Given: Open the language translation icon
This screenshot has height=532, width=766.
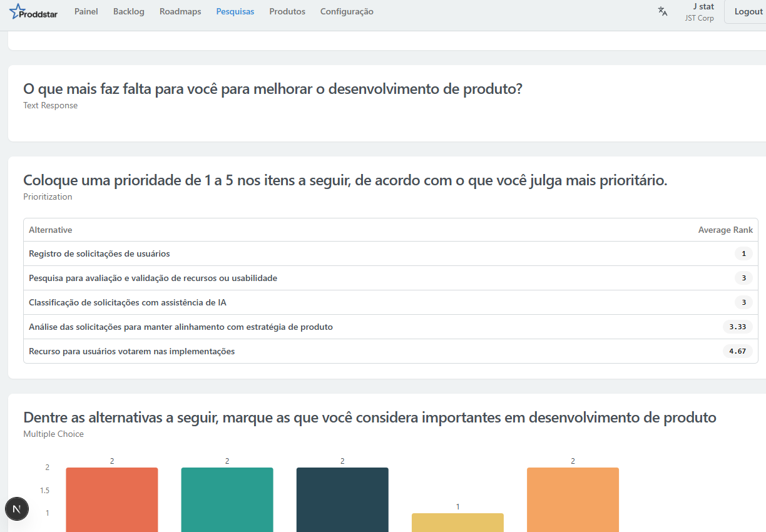Looking at the screenshot, I should [x=662, y=11].
